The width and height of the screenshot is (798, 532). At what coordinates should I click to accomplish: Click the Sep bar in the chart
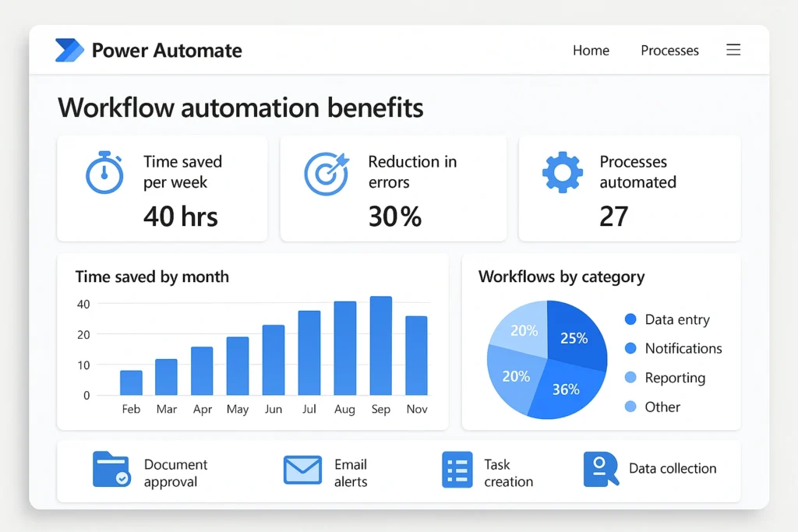coord(380,346)
